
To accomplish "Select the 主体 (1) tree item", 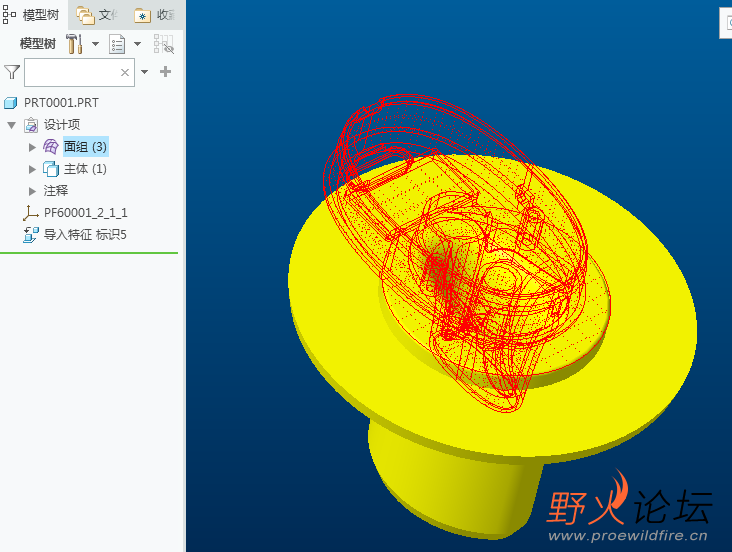I will tap(85, 169).
